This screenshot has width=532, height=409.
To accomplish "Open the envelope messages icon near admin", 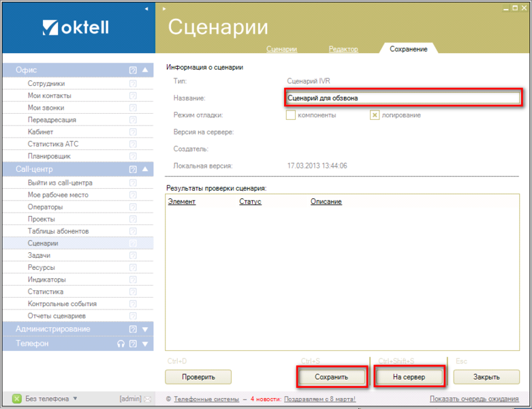I will coord(148,399).
